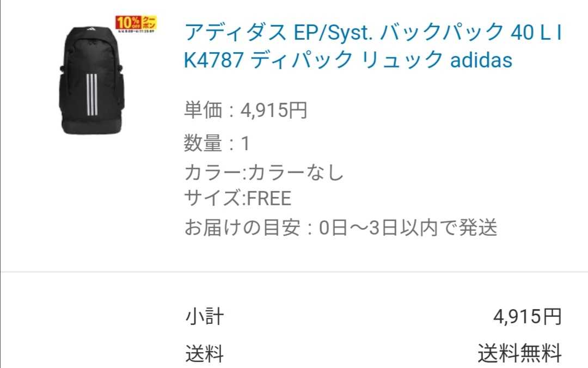This screenshot has width=588, height=368.
Task: Open the アディダス EP/Syst. バックパック product link
Action: click(373, 46)
